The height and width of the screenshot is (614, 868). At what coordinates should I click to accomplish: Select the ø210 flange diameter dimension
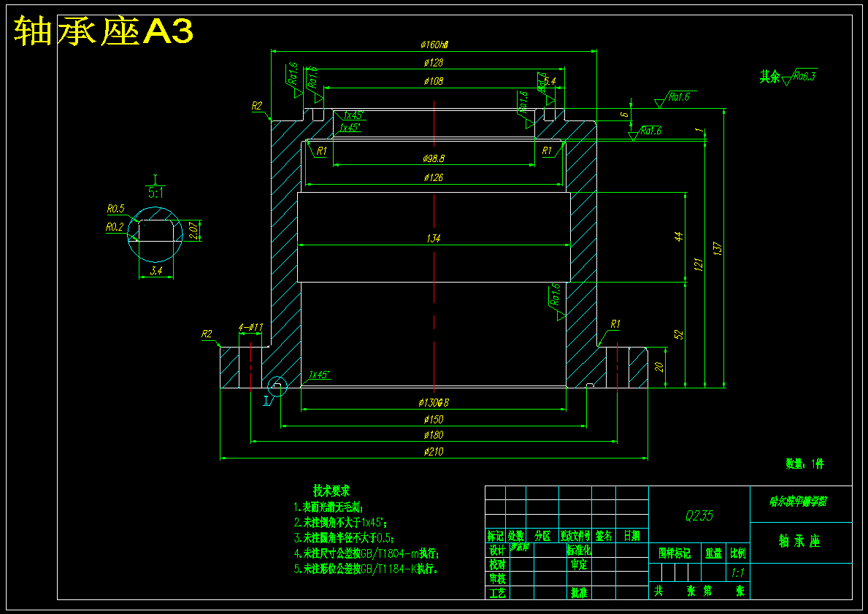point(434,452)
